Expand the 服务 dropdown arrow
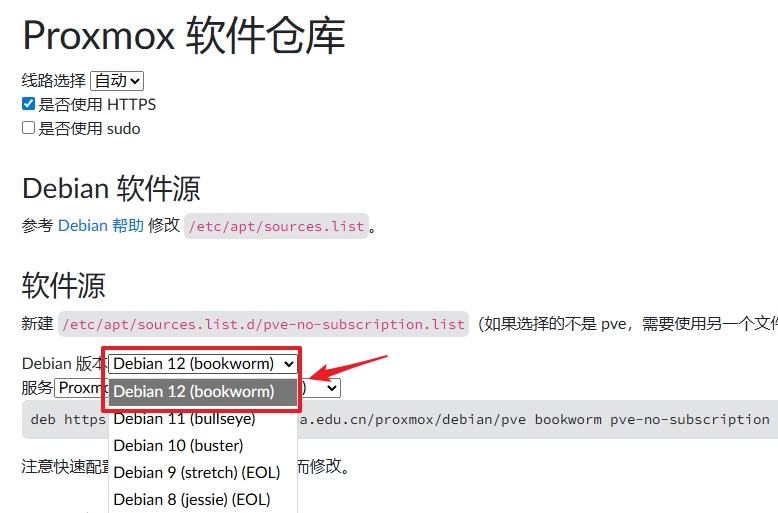The height and width of the screenshot is (513, 778). click(332, 388)
